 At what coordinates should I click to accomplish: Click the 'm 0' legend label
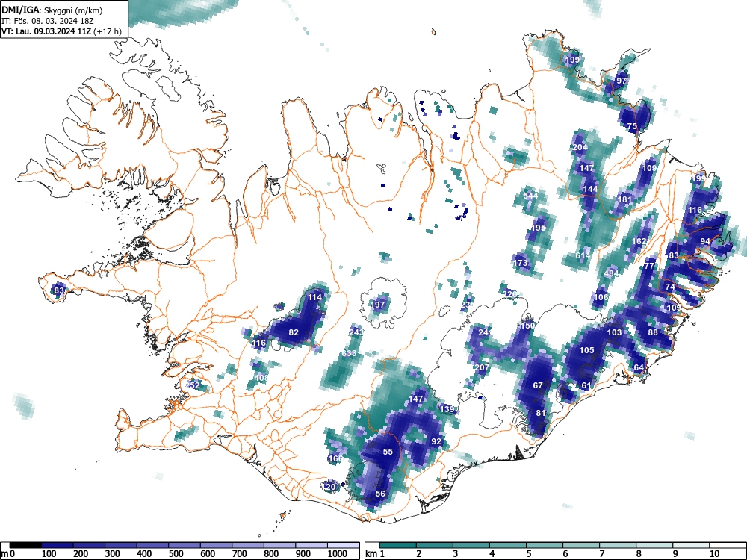(x=7, y=554)
